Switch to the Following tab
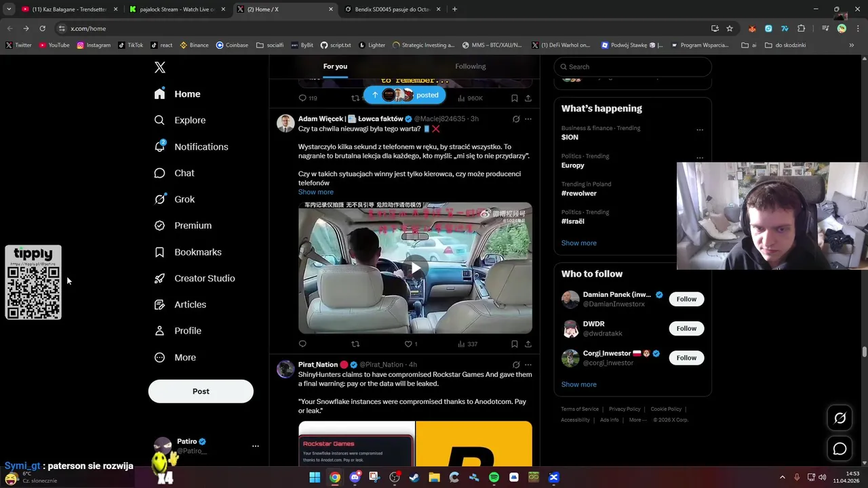 470,66
